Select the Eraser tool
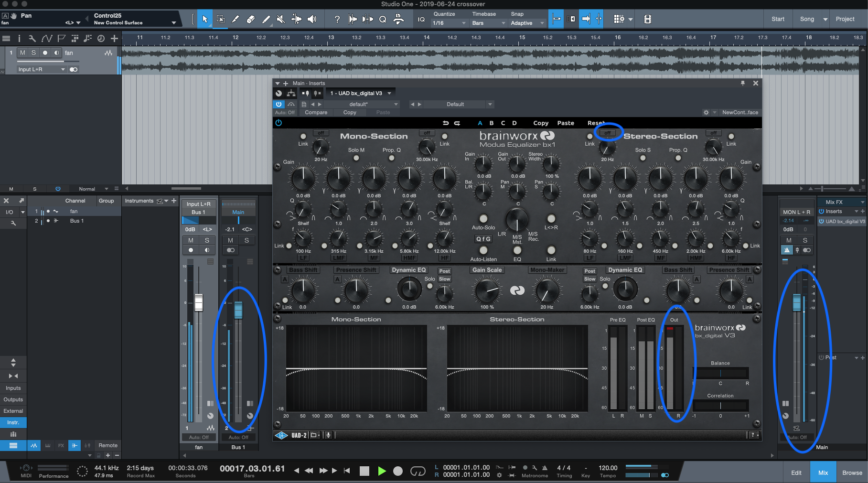 pyautogui.click(x=250, y=19)
